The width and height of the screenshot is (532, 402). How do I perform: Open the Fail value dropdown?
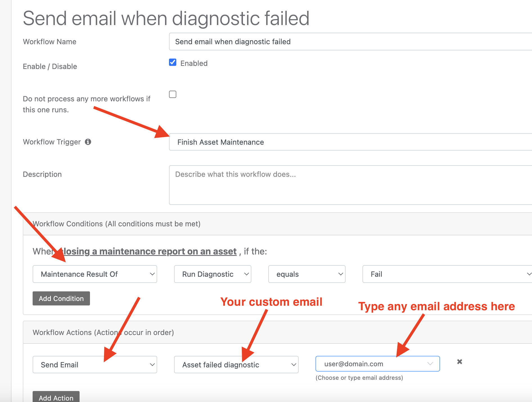(x=447, y=274)
